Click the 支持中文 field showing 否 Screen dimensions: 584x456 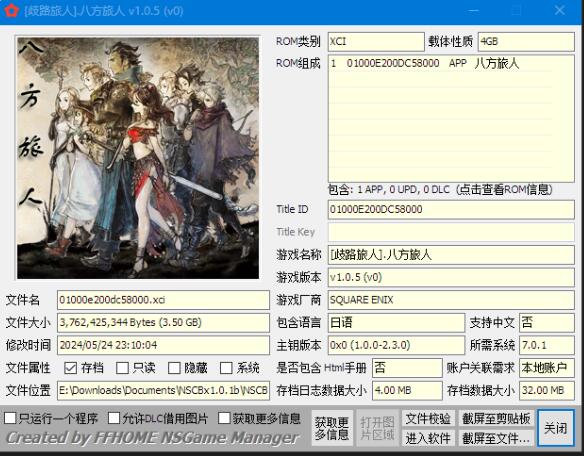[x=547, y=323]
